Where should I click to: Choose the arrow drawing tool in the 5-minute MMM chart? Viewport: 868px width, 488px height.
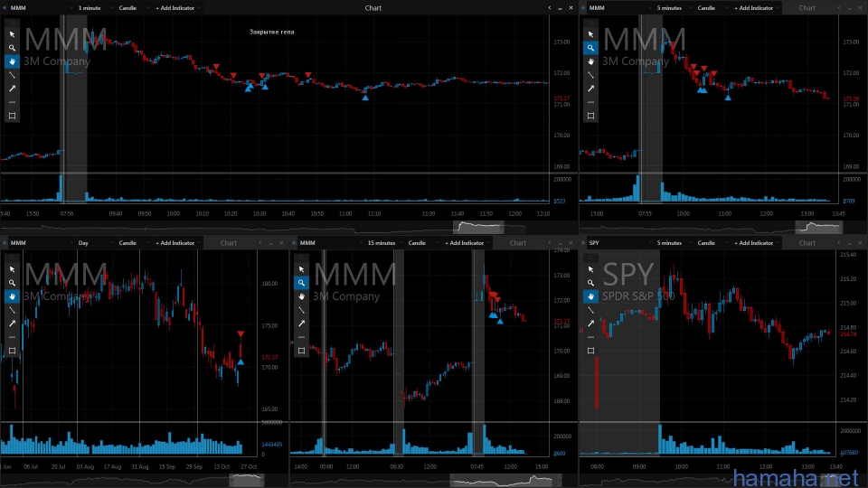590,89
